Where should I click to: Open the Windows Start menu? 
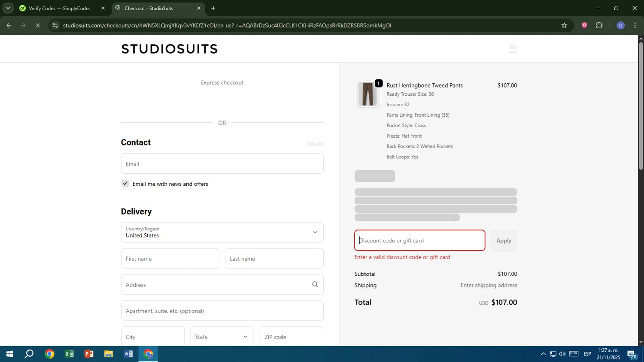point(9,354)
